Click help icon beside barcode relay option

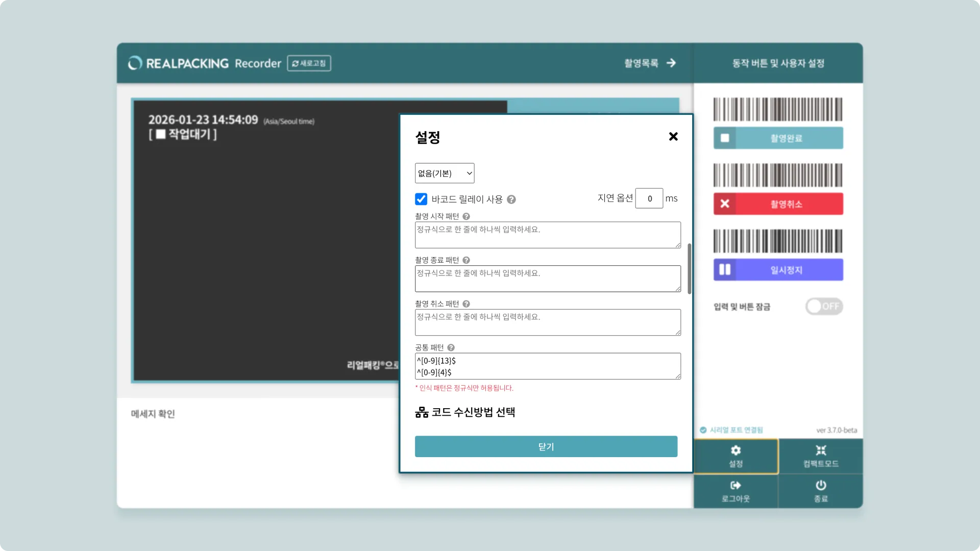[x=511, y=199]
